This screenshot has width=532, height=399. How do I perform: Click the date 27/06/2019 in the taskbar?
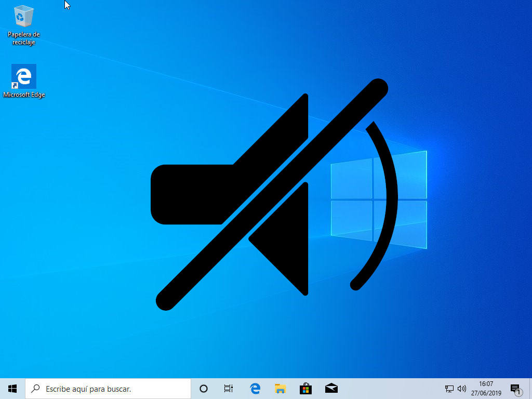click(486, 393)
